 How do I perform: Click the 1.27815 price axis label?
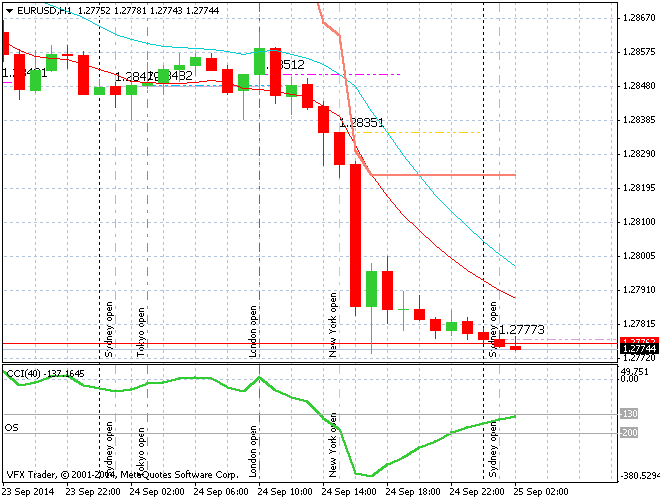(639, 324)
